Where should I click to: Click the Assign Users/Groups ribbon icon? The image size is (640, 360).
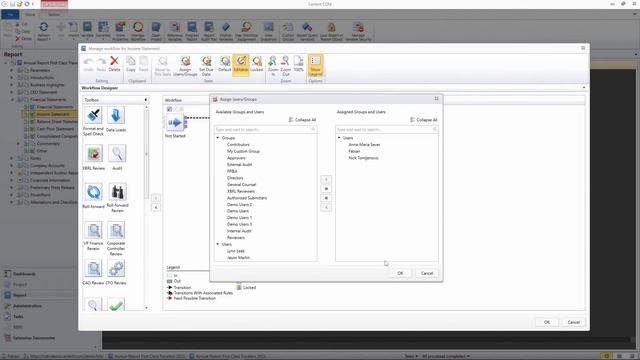[x=185, y=66]
